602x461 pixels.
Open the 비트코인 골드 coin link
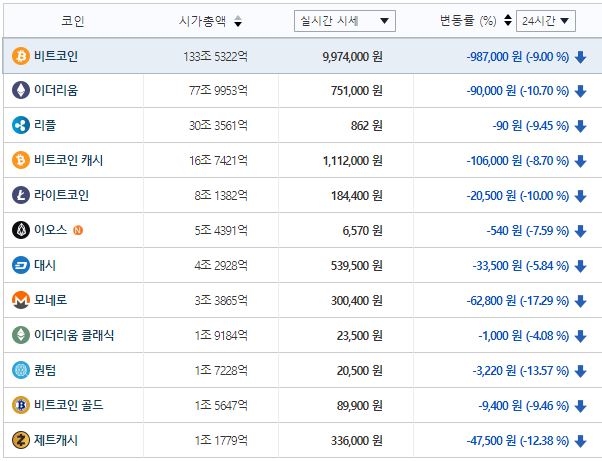coord(69,405)
